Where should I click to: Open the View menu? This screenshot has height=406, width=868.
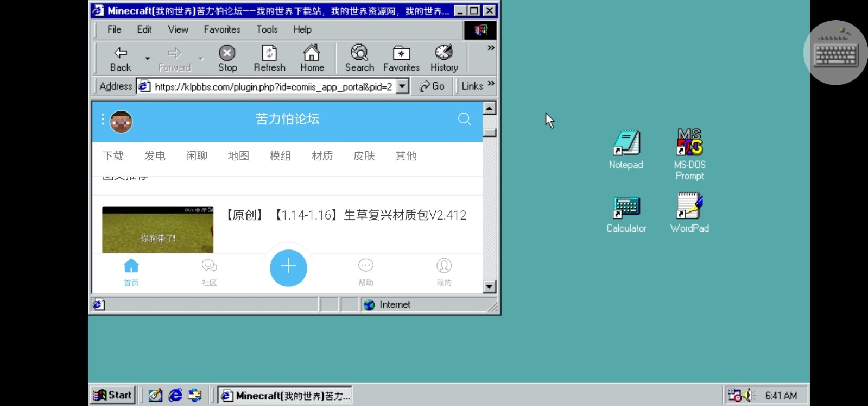click(178, 29)
